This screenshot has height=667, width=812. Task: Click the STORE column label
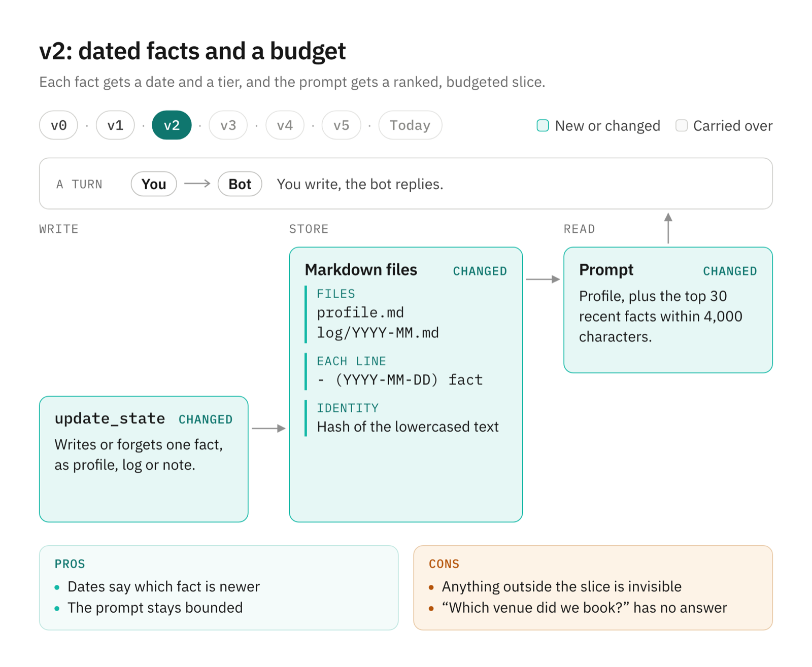point(309,229)
